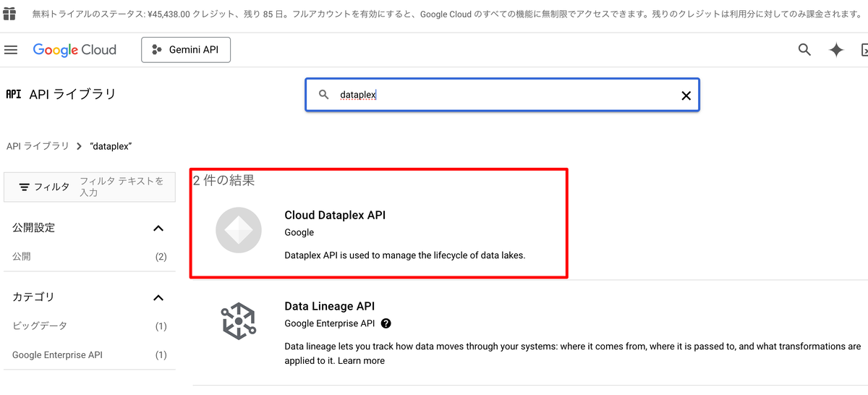Select the 公開 filter option

coord(90,256)
